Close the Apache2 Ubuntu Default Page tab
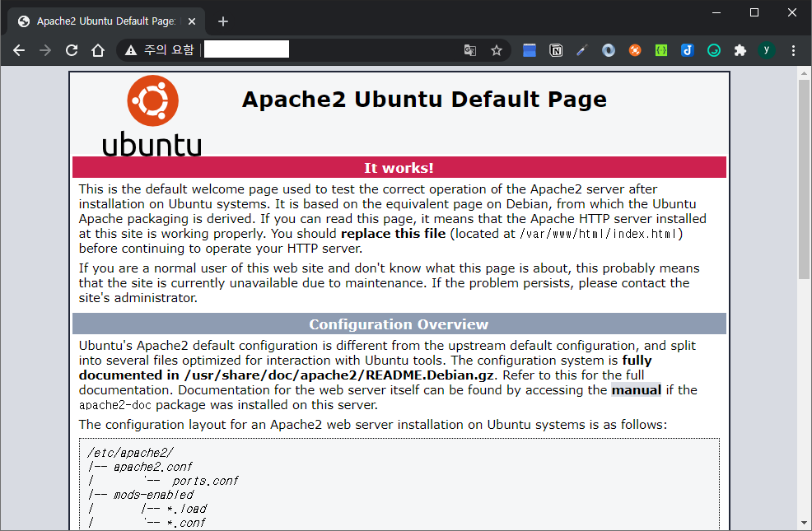 coord(192,21)
